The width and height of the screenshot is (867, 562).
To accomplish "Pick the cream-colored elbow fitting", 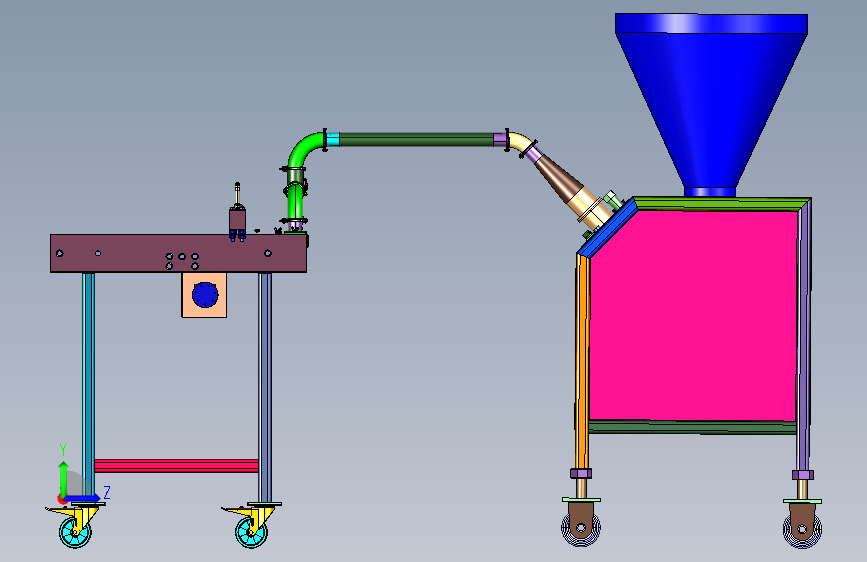I will 519,142.
